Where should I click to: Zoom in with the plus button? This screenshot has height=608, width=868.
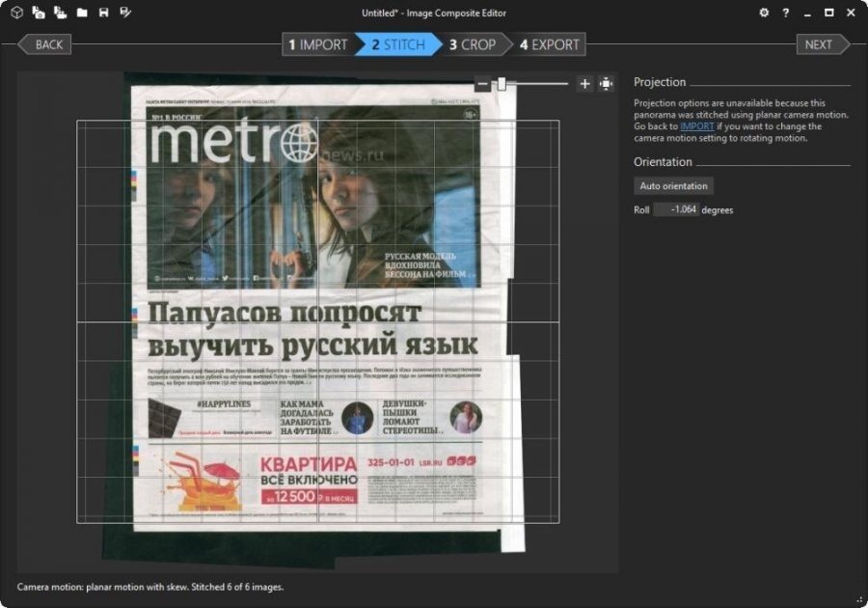click(584, 84)
